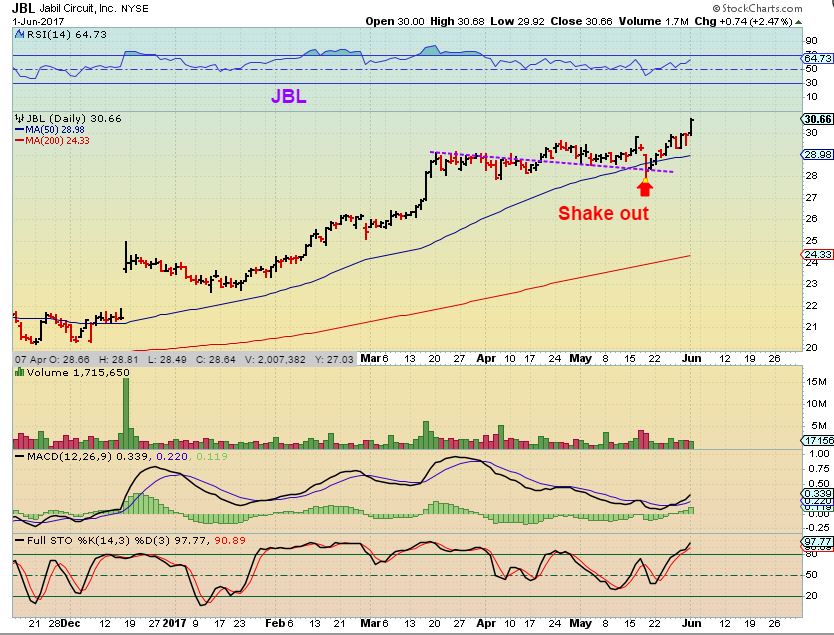This screenshot has width=834, height=635.
Task: Click the Volume 1,715,650 legend text
Action: pyautogui.click(x=78, y=372)
